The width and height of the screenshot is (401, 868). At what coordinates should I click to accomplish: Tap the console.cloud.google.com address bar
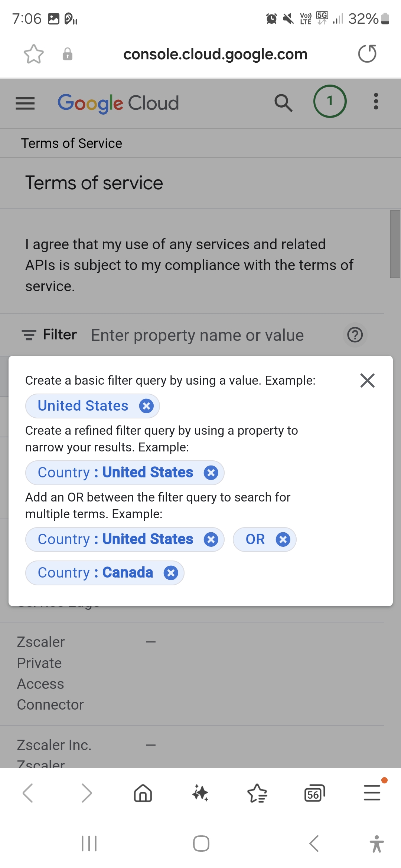tap(215, 54)
